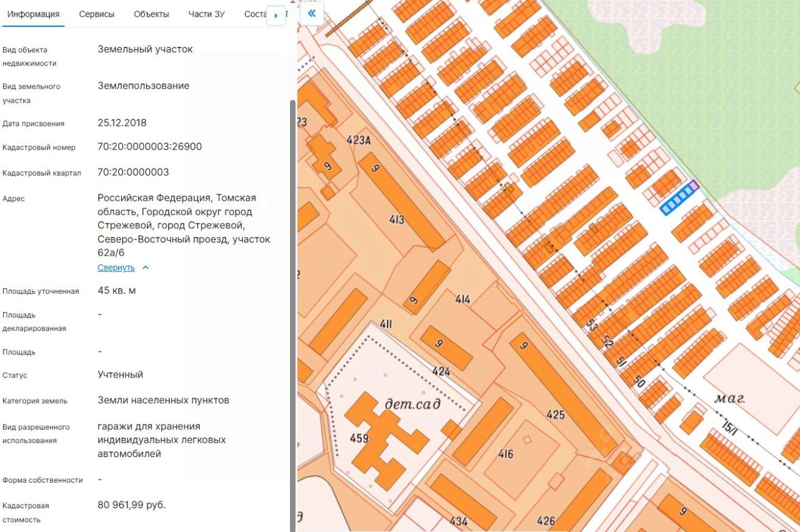This screenshot has height=532, width=800.
Task: Click the Земельный участок value
Action: [145, 49]
